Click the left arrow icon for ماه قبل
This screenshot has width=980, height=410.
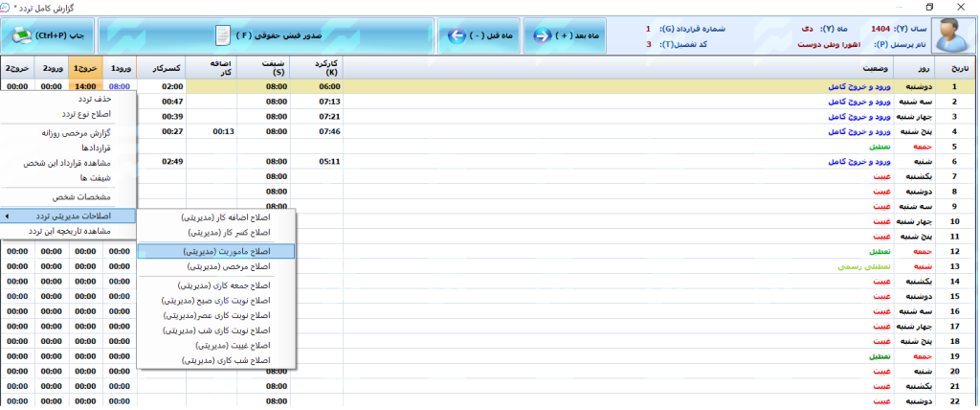coord(455,35)
